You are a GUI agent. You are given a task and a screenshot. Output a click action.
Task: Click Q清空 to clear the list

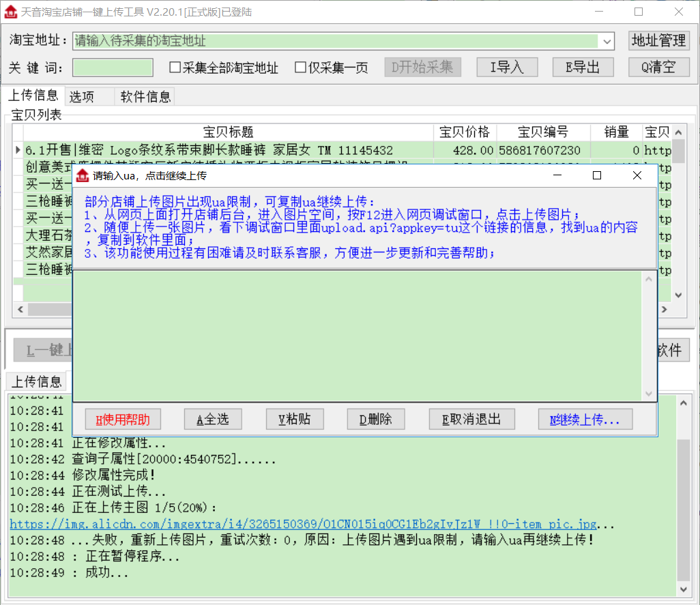point(658,67)
